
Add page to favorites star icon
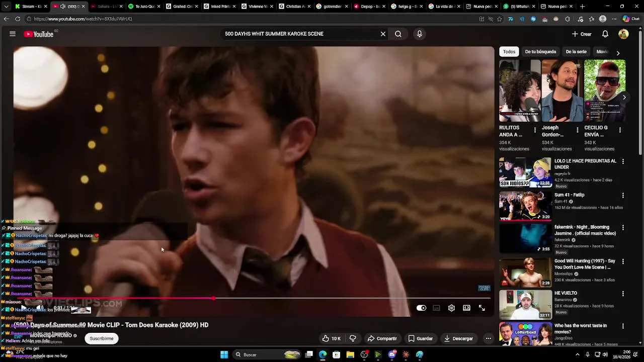point(500,19)
